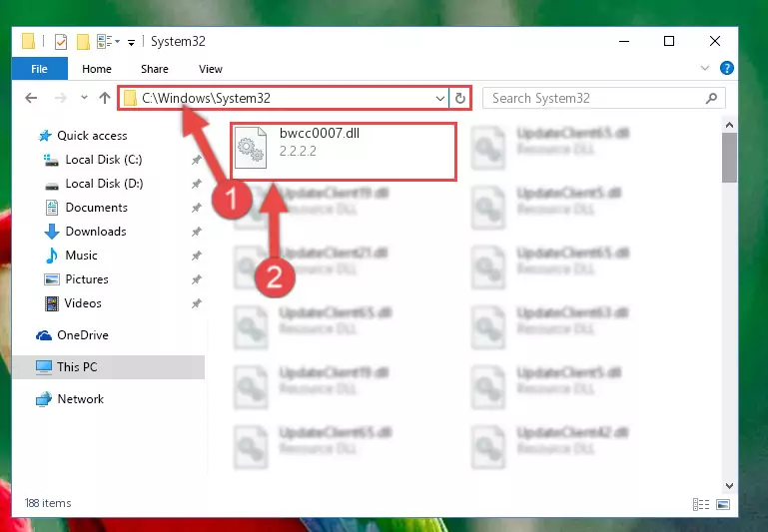This screenshot has height=532, width=768.
Task: Click the view options icon in title bar
Action: (x=105, y=42)
